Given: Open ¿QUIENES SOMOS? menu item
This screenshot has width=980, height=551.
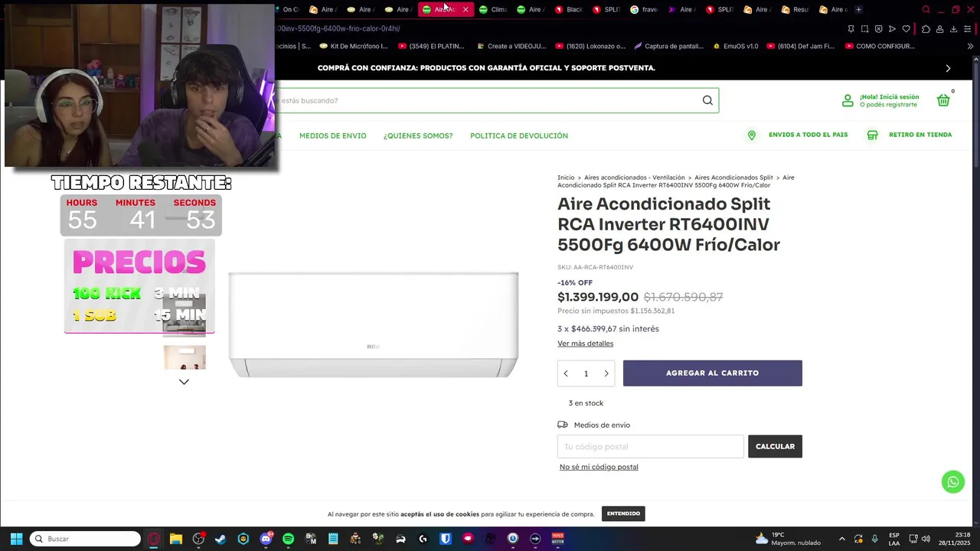Looking at the screenshot, I should 418,135.
